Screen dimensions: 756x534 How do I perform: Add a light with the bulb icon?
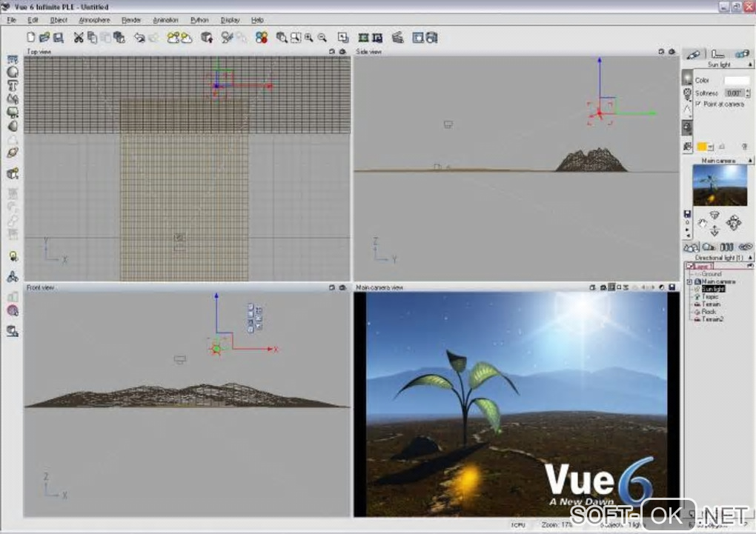tap(13, 256)
